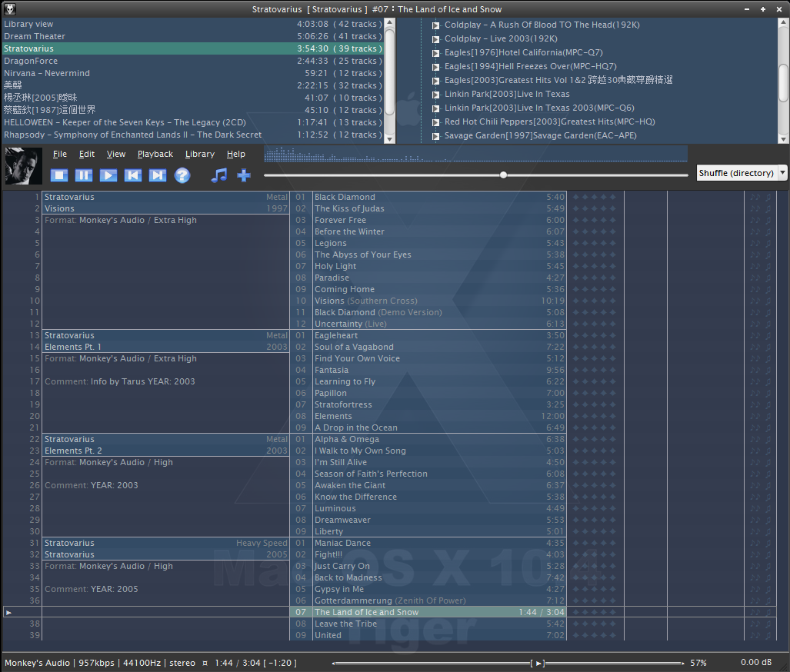Expand Coldplay – Live 2003(192K) folder
Viewport: 790px width, 672px height.
(436, 38)
